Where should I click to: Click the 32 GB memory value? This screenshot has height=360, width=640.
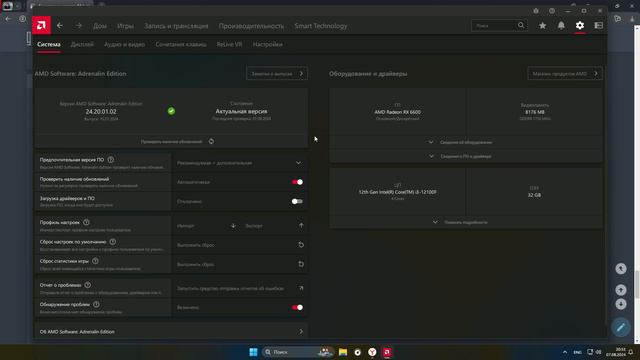[534, 195]
